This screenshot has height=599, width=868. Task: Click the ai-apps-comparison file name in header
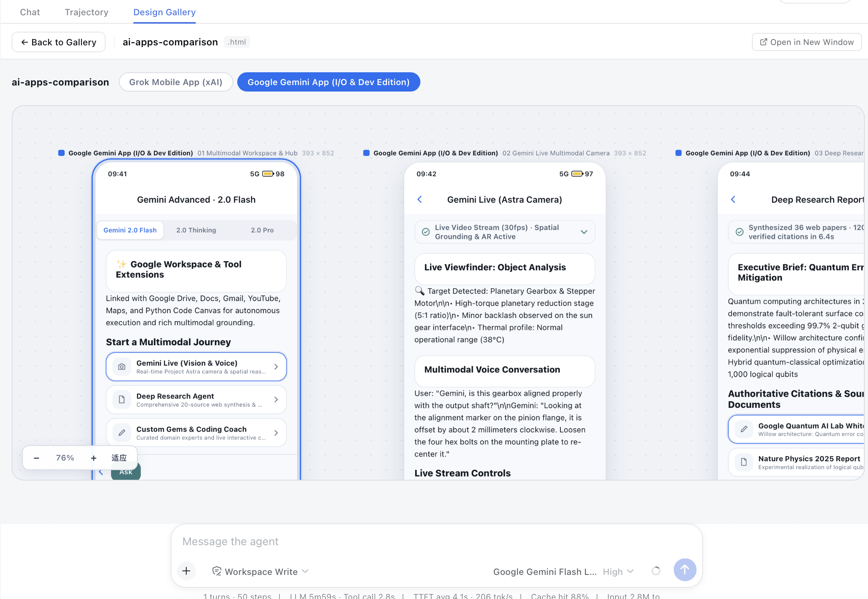coord(170,42)
